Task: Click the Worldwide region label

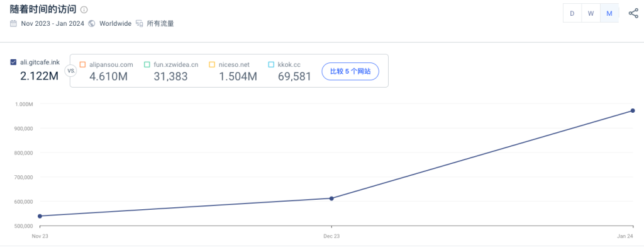Action: click(x=116, y=23)
